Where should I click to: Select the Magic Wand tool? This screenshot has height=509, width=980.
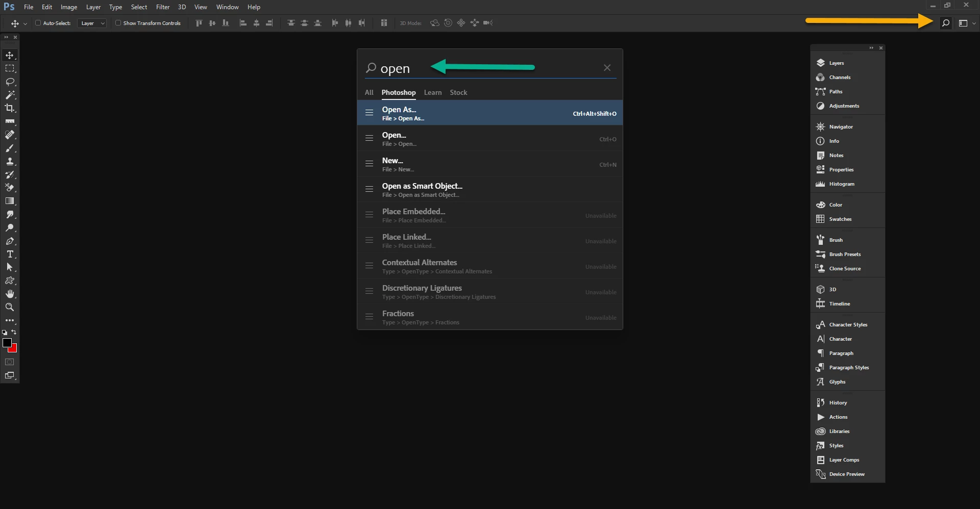pos(10,95)
